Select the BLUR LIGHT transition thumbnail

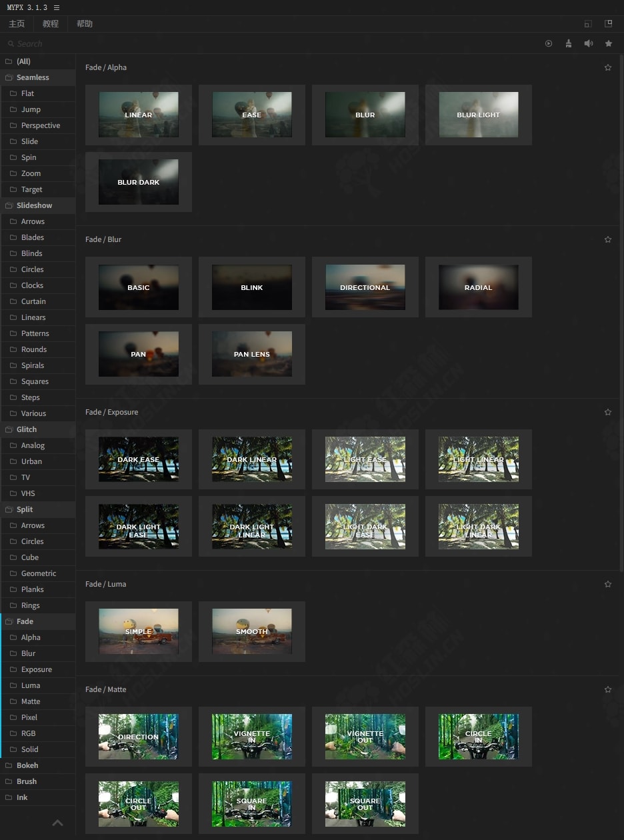tap(478, 115)
